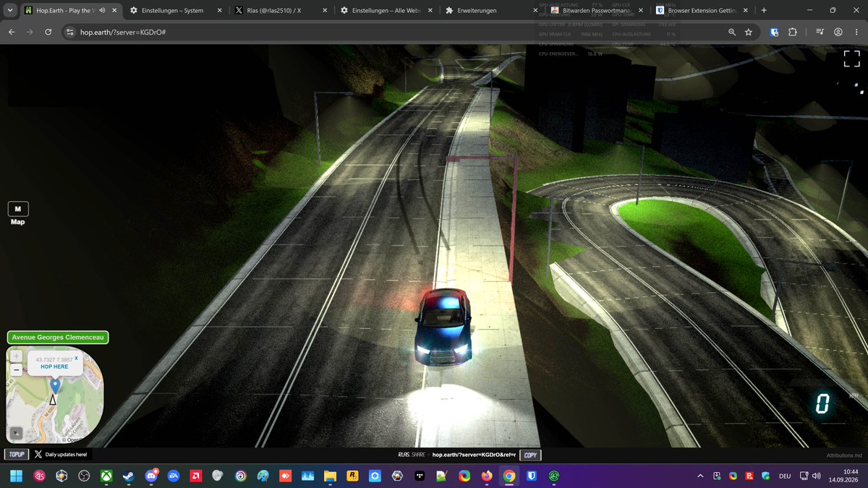The width and height of the screenshot is (868, 488).
Task: Copy the share link
Action: coord(530,455)
